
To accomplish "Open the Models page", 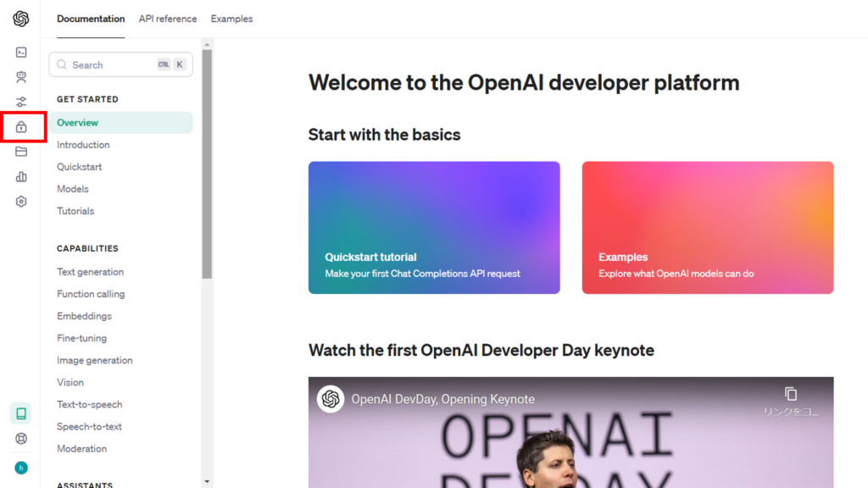I will click(x=73, y=189).
